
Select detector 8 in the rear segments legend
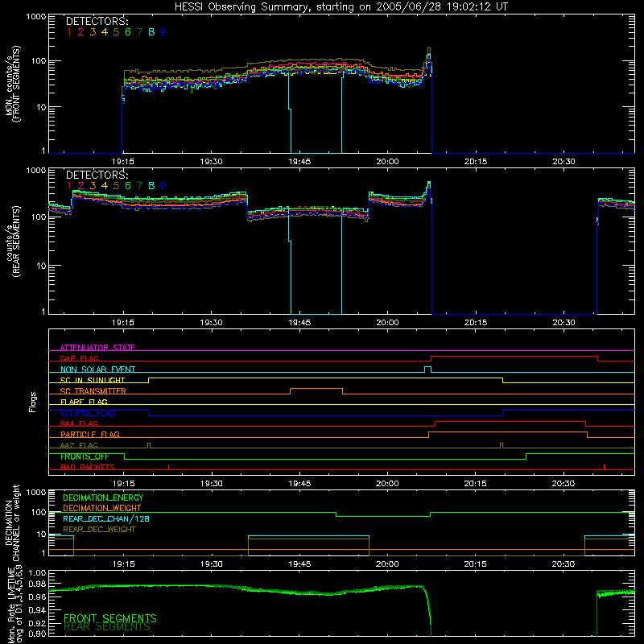[151, 186]
